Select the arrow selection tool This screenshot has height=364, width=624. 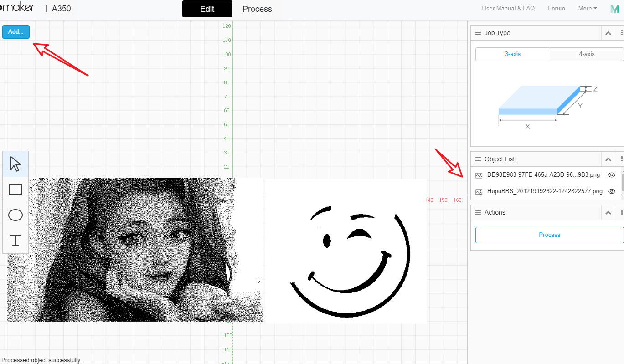click(x=15, y=163)
